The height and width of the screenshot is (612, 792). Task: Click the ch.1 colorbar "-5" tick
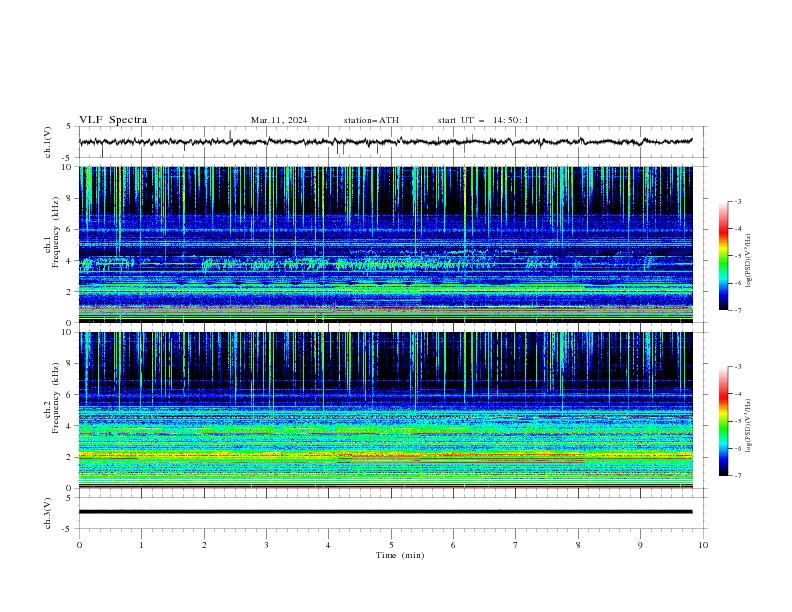point(738,256)
